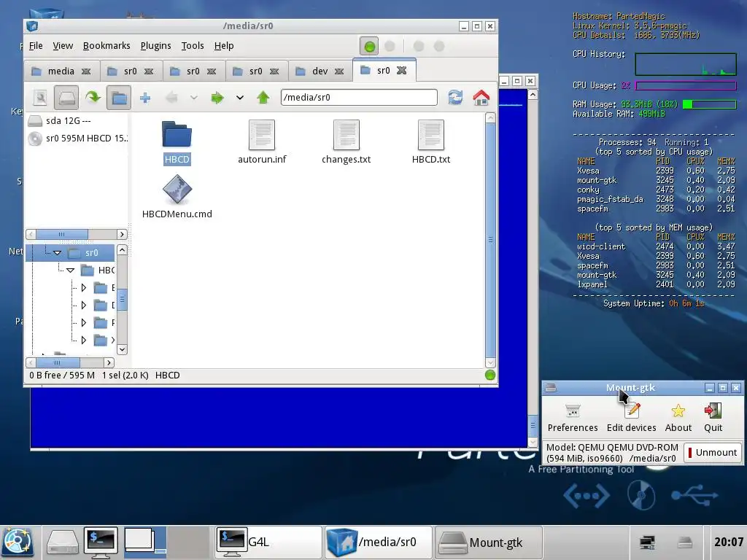The image size is (747, 560).
Task: Click the green status circle in the SpaceFM status bar
Action: [x=489, y=376]
